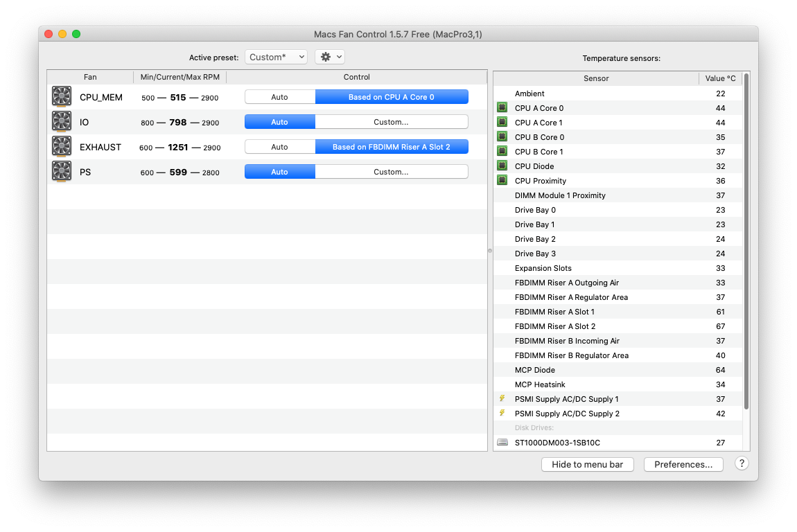Select FBDIMM Riser B Regulator Area row
Viewport: 797px width, 532px height.
coord(618,355)
